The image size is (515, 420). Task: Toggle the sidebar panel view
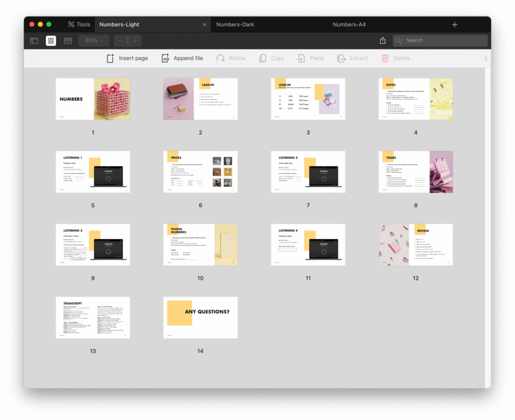(34, 41)
